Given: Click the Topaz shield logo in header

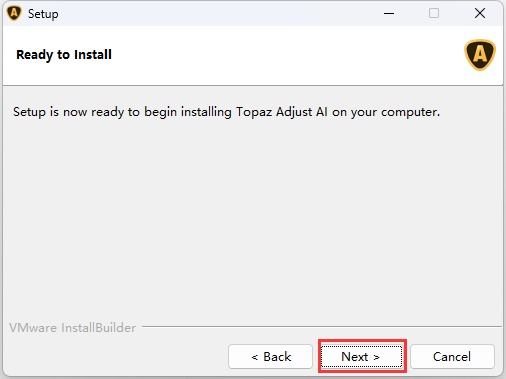Looking at the screenshot, I should coord(480,55).
